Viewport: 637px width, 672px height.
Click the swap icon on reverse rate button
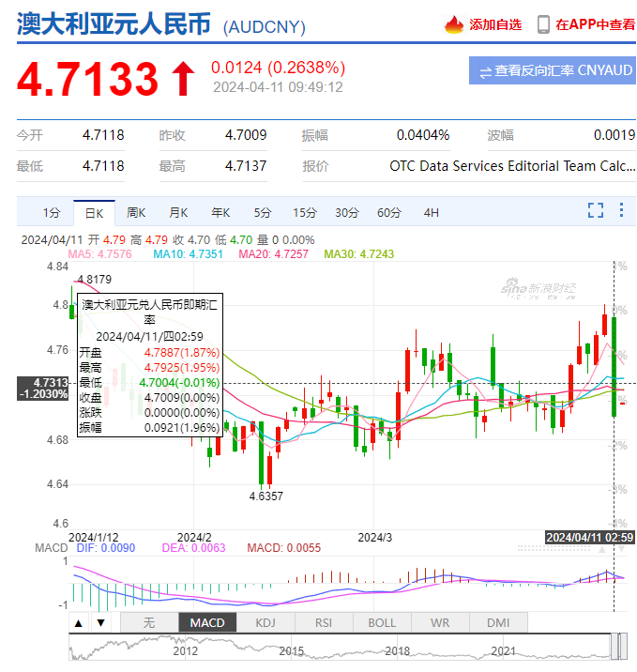point(485,71)
